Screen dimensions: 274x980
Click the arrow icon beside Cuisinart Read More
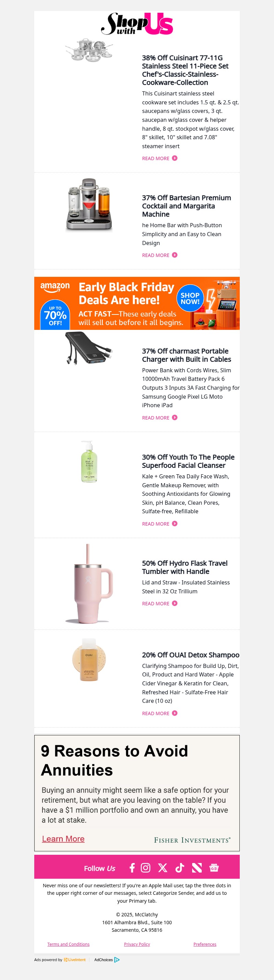click(175, 158)
